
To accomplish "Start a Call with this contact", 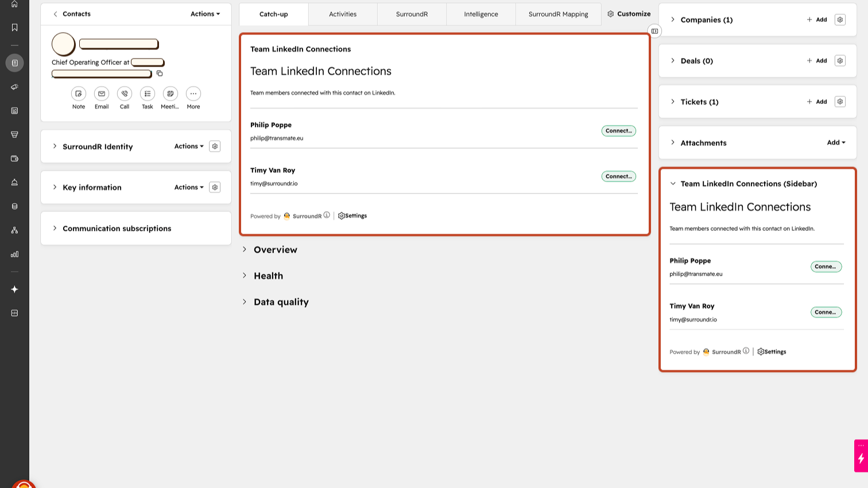I will pos(125,94).
